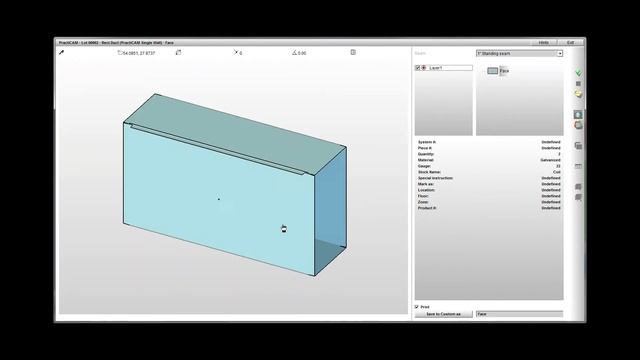The image size is (640, 360).
Task: Click the Hints button in the title bar
Action: [543, 42]
